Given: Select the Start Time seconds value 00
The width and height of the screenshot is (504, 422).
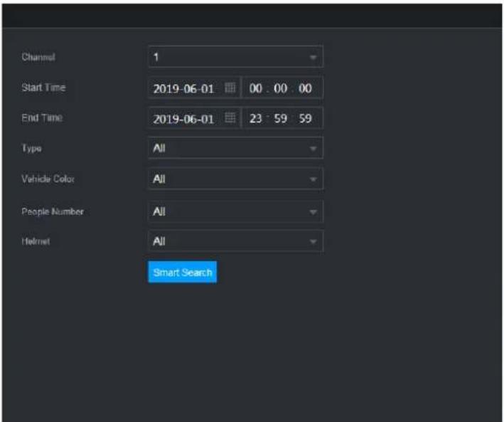Looking at the screenshot, I should pyautogui.click(x=305, y=88).
